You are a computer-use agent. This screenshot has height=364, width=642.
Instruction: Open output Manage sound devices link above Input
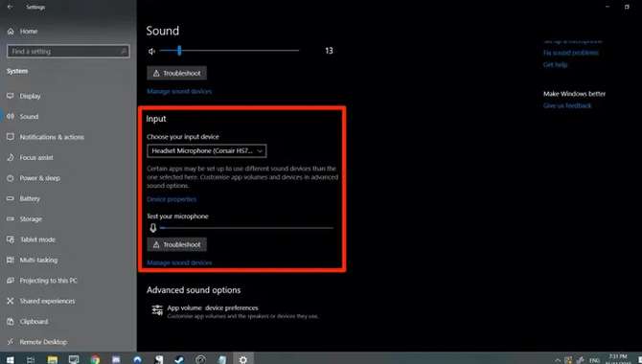pyautogui.click(x=179, y=91)
